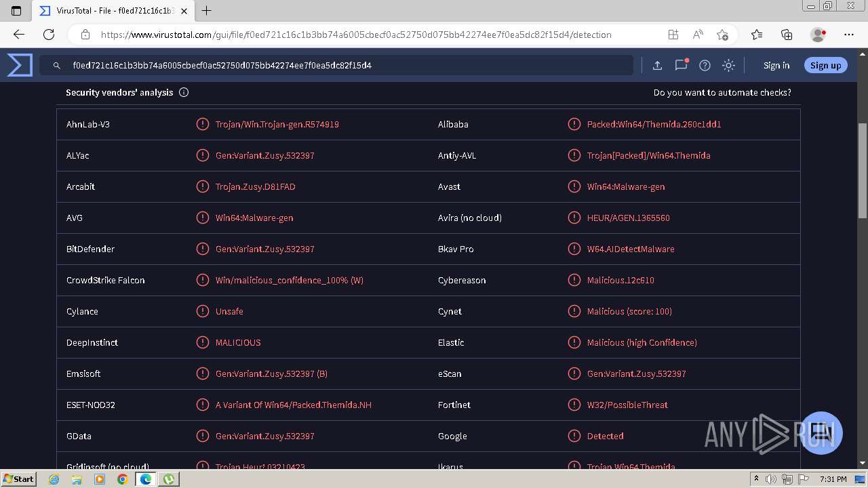Click the Read aloud icon
868x488 pixels.
click(697, 35)
